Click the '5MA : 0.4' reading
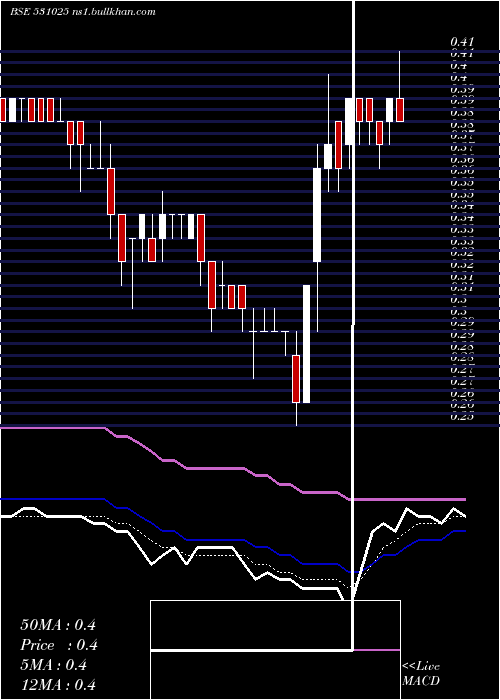Viewport: 500px width, 700px height. coord(53,665)
